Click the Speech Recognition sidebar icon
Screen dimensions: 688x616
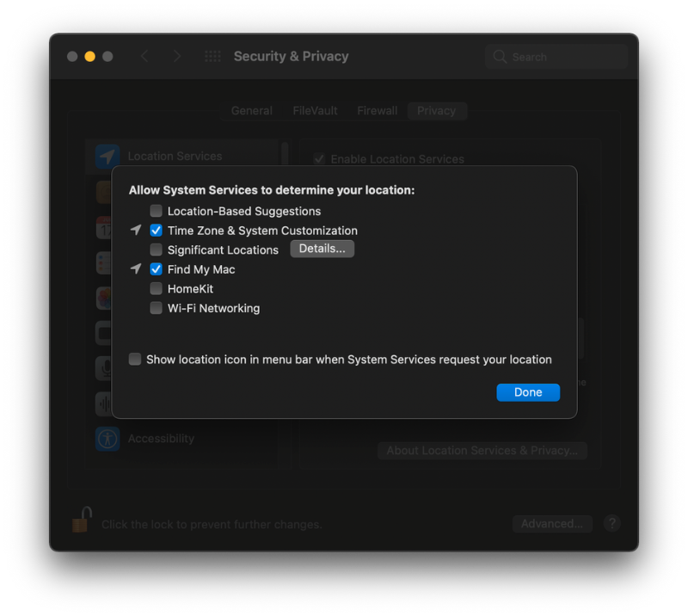107,404
